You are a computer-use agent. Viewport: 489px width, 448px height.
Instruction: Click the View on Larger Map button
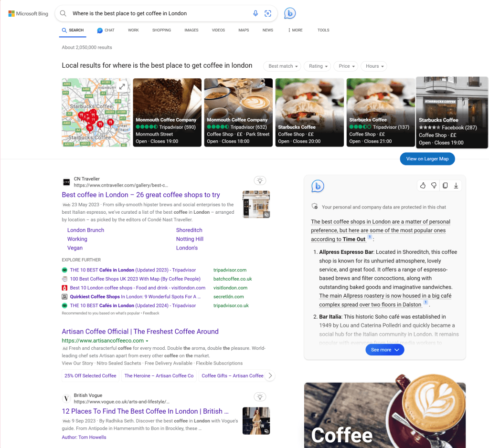point(427,159)
